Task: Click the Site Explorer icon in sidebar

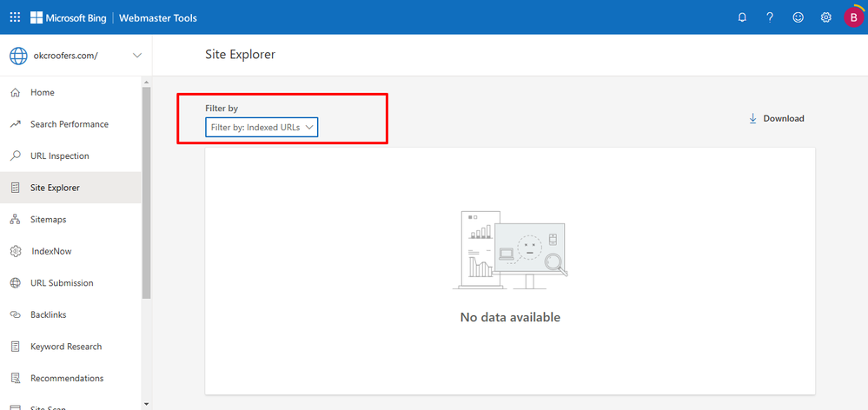Action: [16, 188]
